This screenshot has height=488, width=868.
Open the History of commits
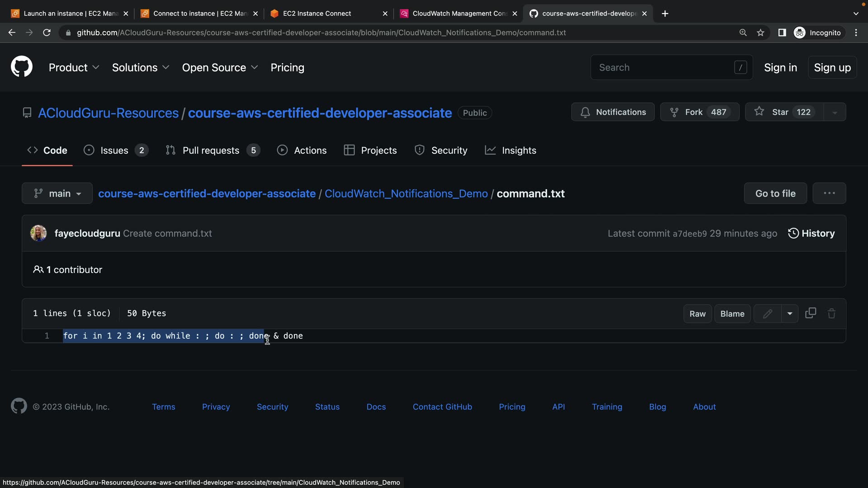point(811,233)
